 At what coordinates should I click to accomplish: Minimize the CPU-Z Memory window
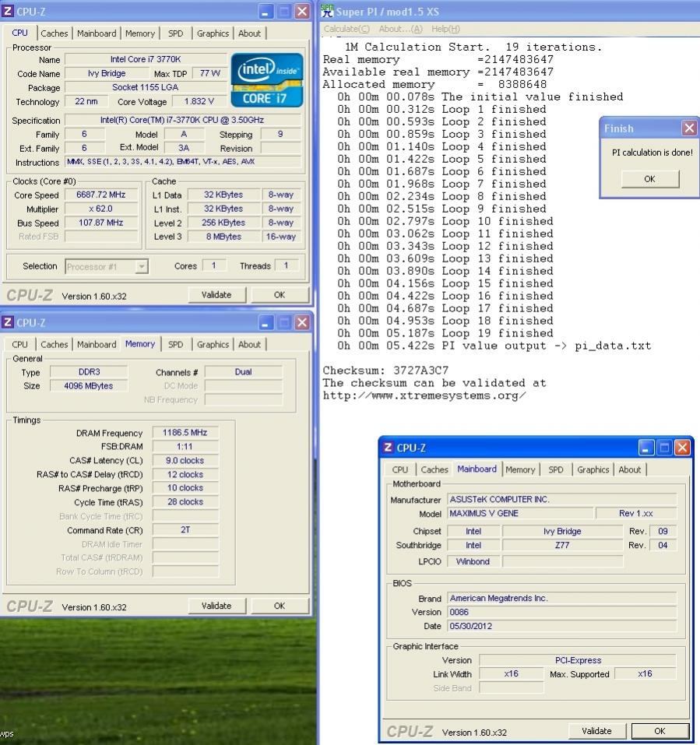pos(266,322)
